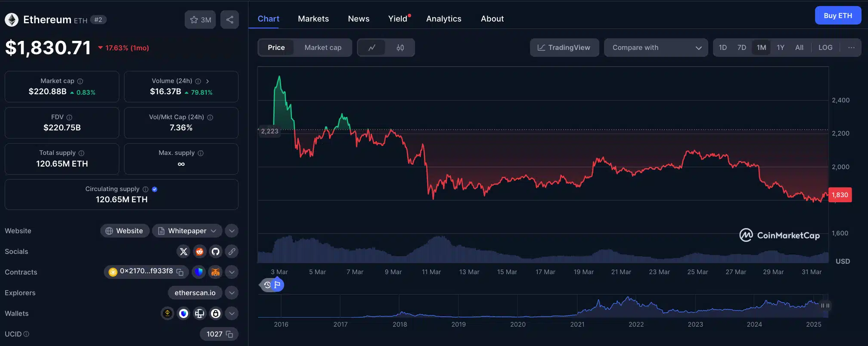Click the events flag marker below the chart

[x=278, y=285]
